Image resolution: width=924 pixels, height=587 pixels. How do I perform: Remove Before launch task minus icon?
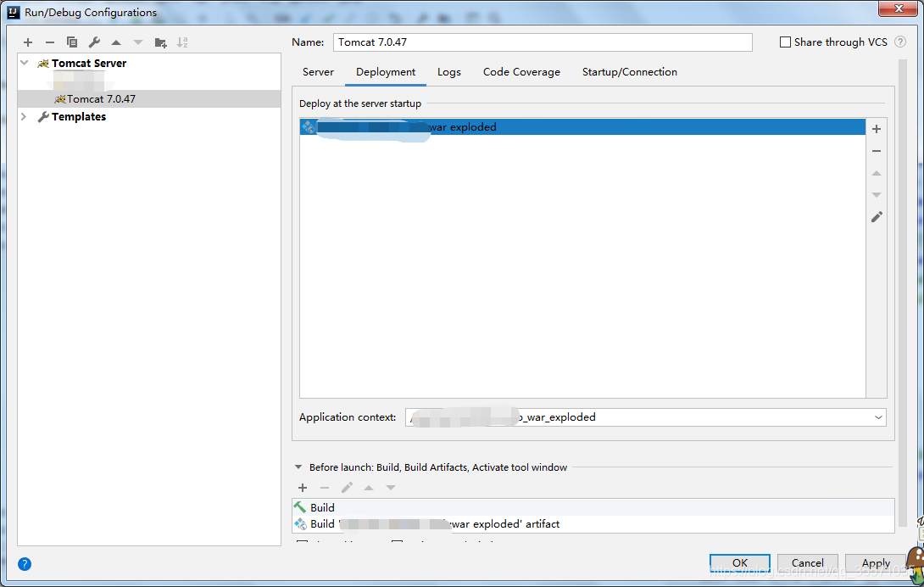coord(324,487)
